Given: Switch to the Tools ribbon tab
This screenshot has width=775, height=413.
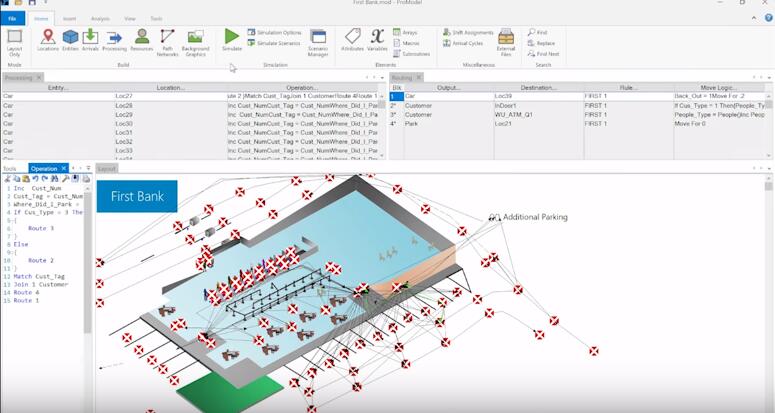Looking at the screenshot, I should point(156,19).
